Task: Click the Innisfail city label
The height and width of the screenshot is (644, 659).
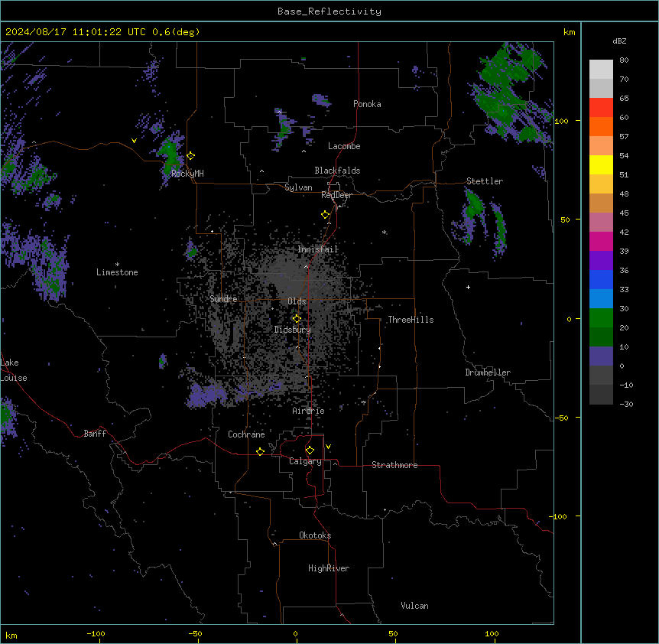Action: click(x=317, y=249)
